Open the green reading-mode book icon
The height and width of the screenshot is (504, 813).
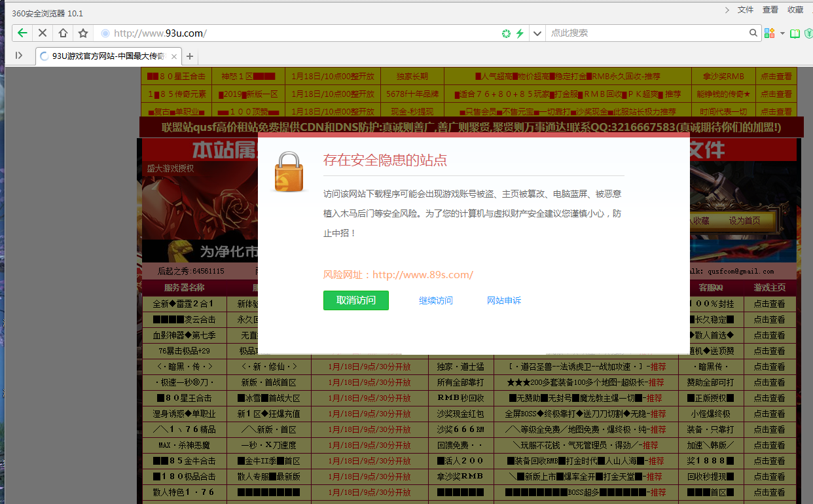click(795, 33)
